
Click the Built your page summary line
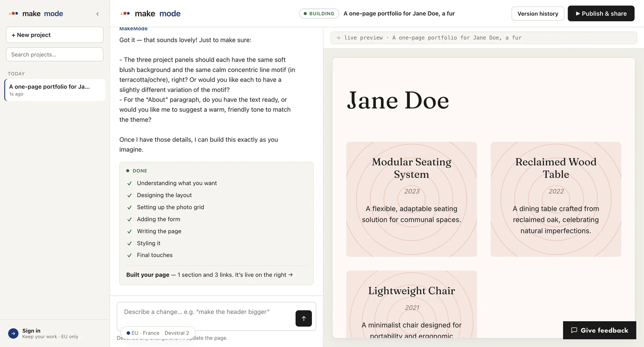coord(209,275)
